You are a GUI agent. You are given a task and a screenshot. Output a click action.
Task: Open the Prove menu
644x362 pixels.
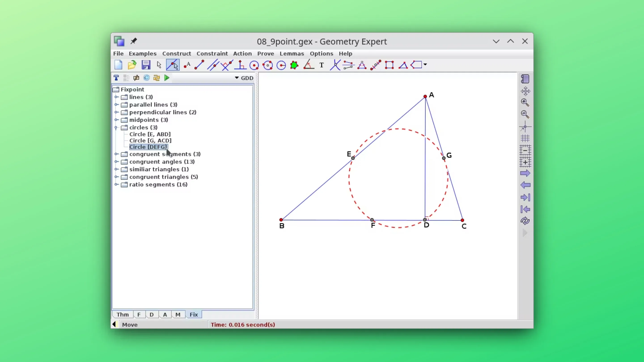(265, 53)
